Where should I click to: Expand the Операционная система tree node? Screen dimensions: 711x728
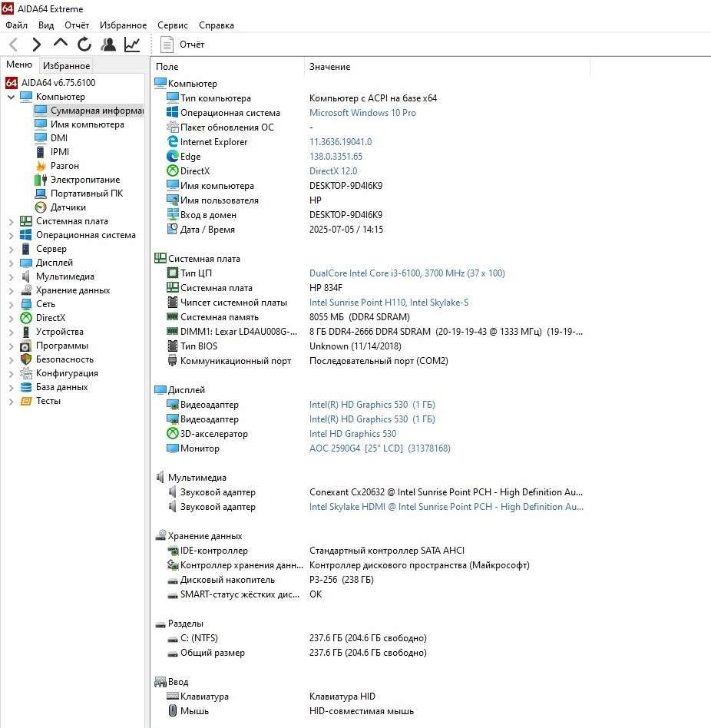click(x=12, y=236)
